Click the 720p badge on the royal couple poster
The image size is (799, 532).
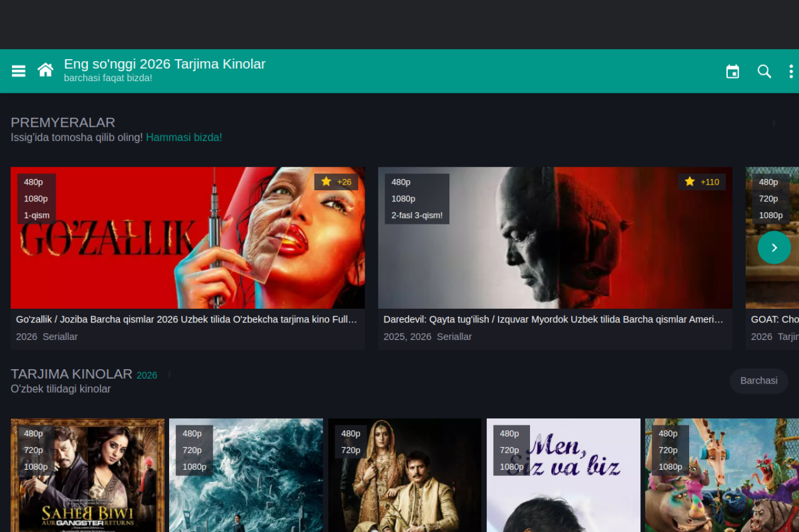(351, 450)
